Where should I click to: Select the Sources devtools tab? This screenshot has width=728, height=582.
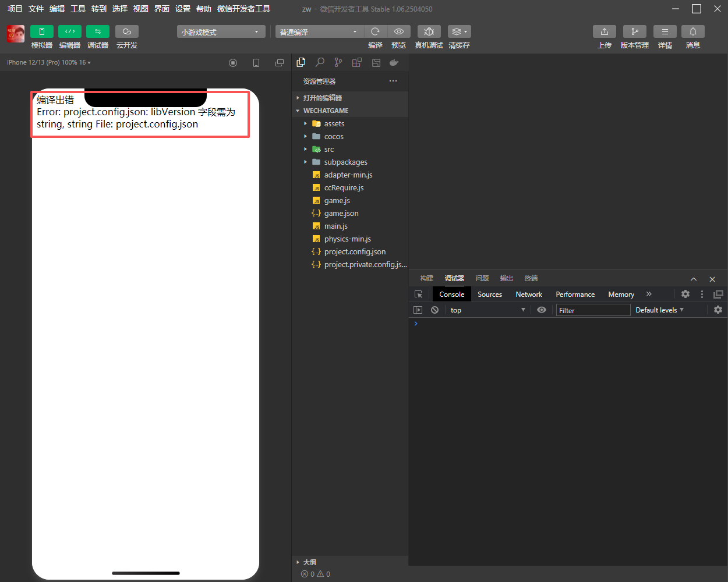pos(490,294)
